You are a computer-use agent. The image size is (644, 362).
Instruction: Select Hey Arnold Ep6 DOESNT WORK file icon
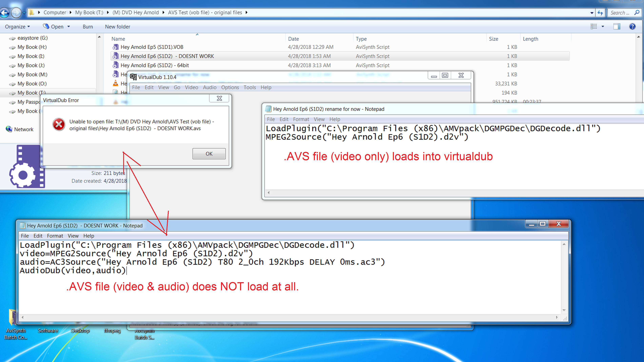116,56
